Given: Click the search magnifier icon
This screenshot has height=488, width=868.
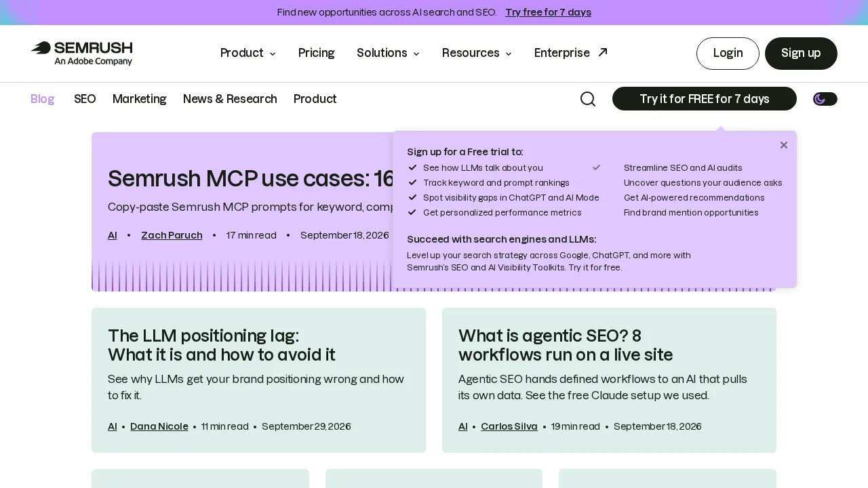Looking at the screenshot, I should pos(588,99).
